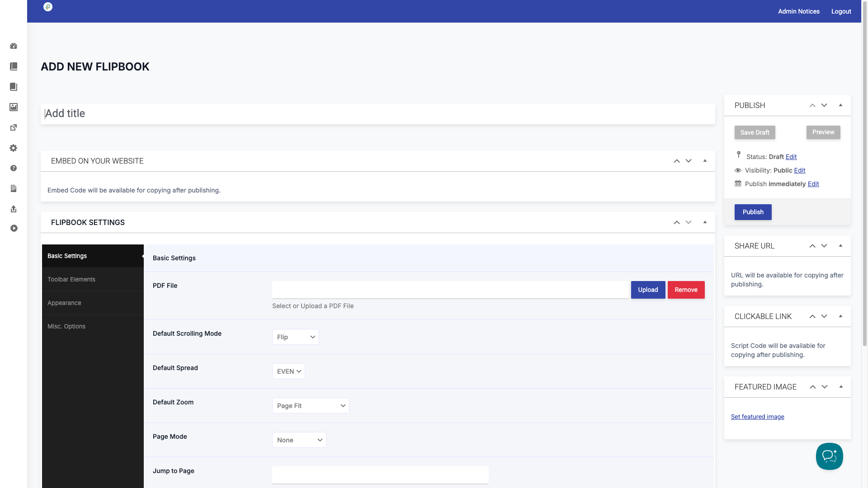This screenshot has width=868, height=488.
Task: Click the external link sidebar icon
Action: coord(14,128)
